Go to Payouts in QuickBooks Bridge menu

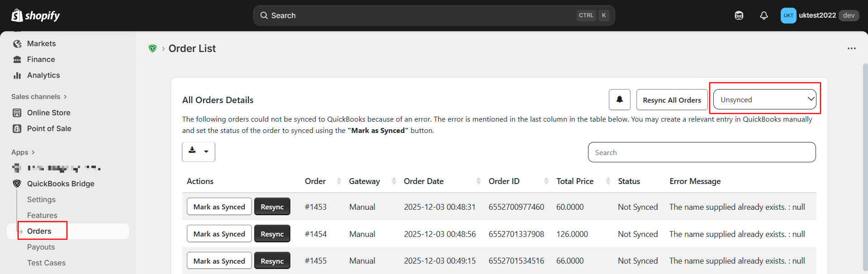tap(41, 247)
